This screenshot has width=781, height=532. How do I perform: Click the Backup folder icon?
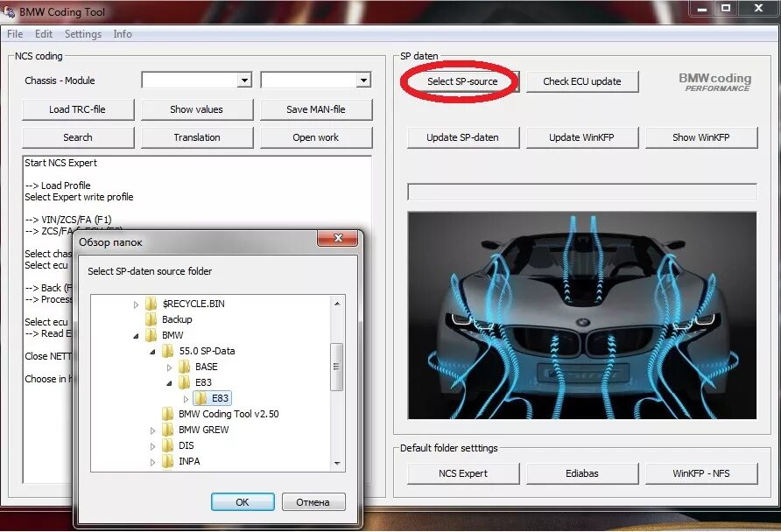pyautogui.click(x=151, y=319)
